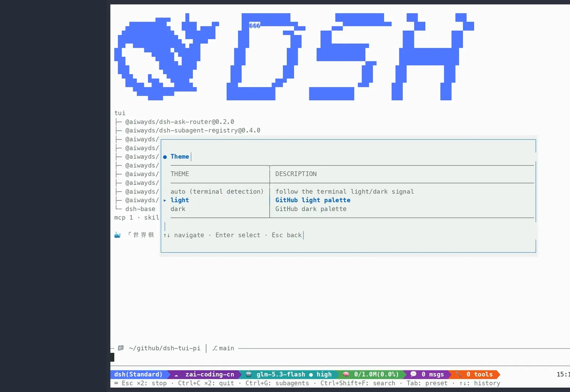Click 'Esc back' hint

pos(286,235)
